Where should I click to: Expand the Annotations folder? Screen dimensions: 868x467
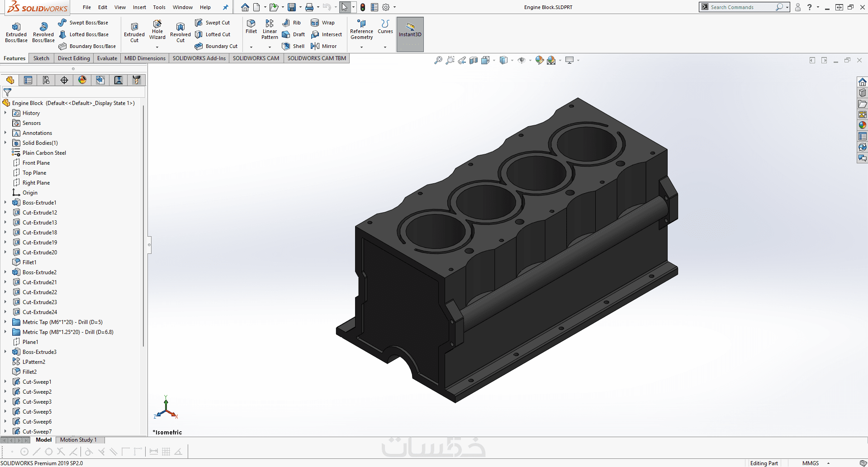click(5, 133)
